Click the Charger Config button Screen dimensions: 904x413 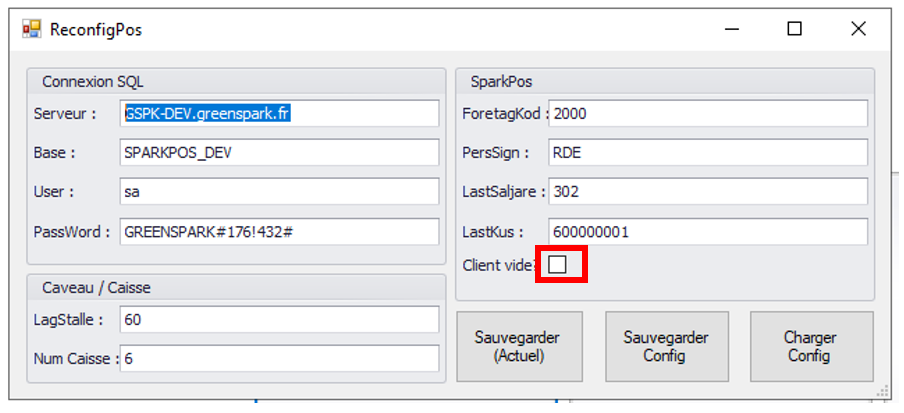[810, 346]
